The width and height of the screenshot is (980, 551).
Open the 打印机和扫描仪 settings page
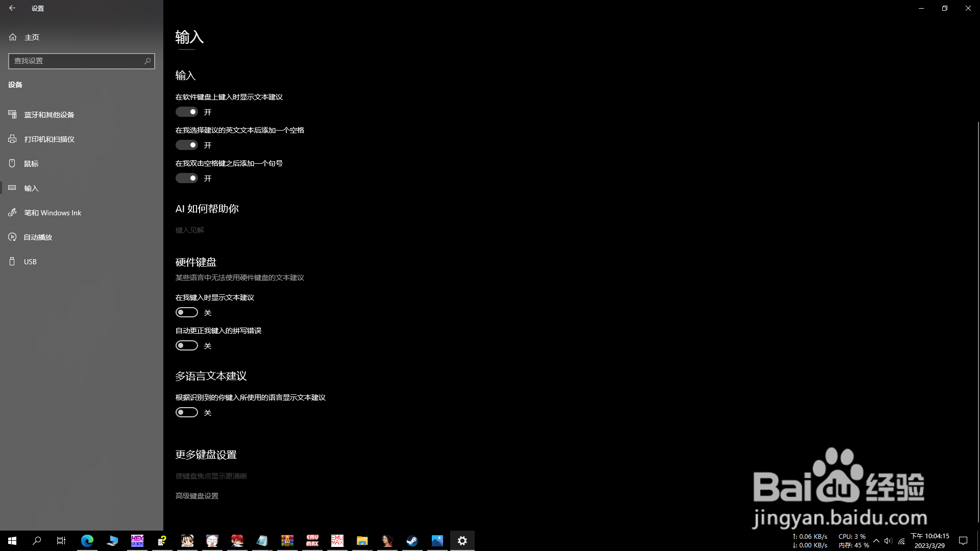pos(48,139)
